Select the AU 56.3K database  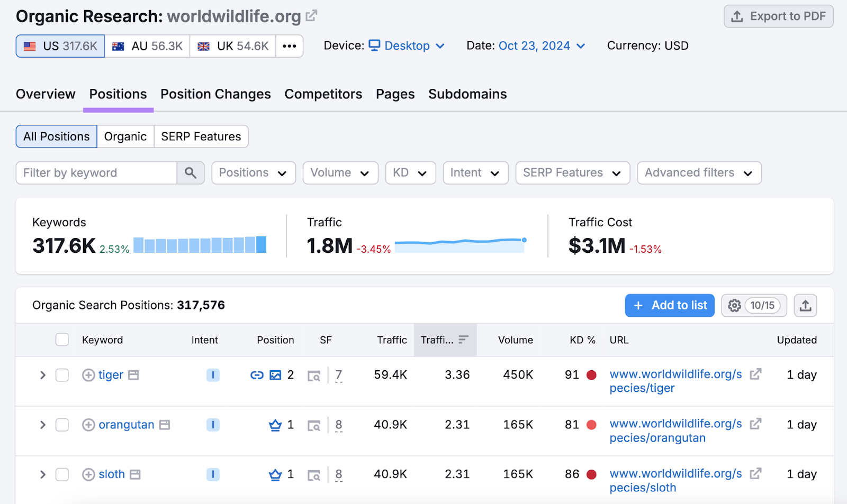point(147,46)
